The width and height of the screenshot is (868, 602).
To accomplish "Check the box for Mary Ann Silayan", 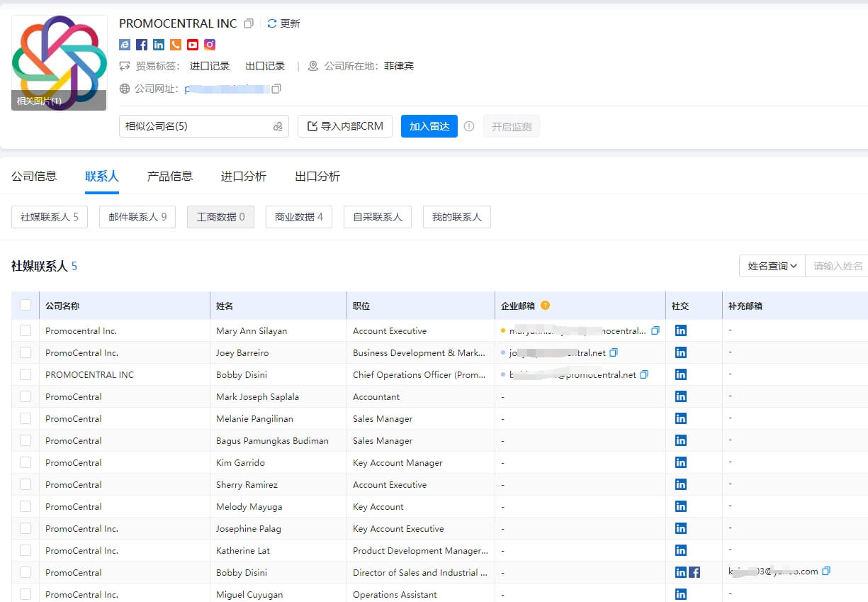I will click(x=26, y=330).
